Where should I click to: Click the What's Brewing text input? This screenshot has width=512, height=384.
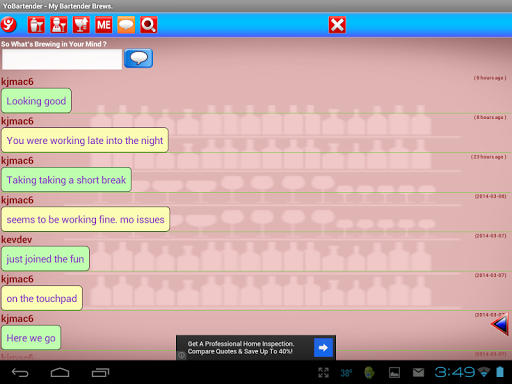pos(62,59)
